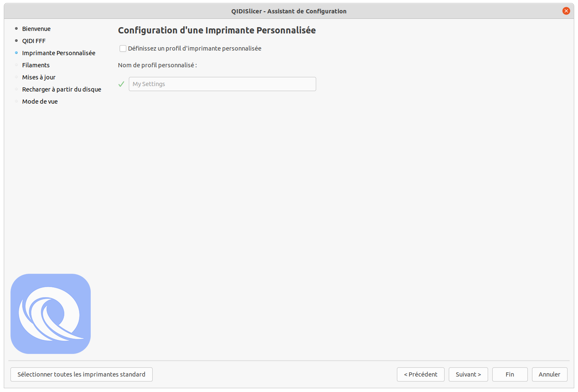
Task: Switch to the Mode de vue page
Action: [40, 102]
